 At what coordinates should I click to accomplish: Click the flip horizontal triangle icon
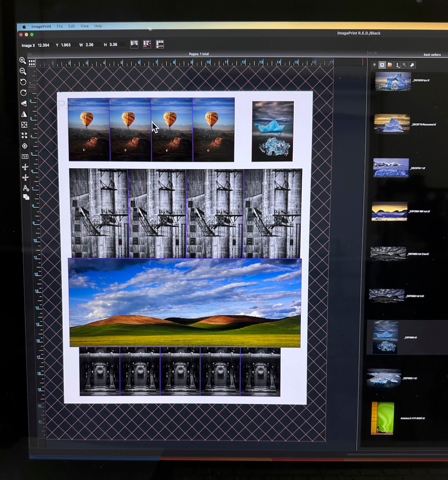[x=24, y=114]
